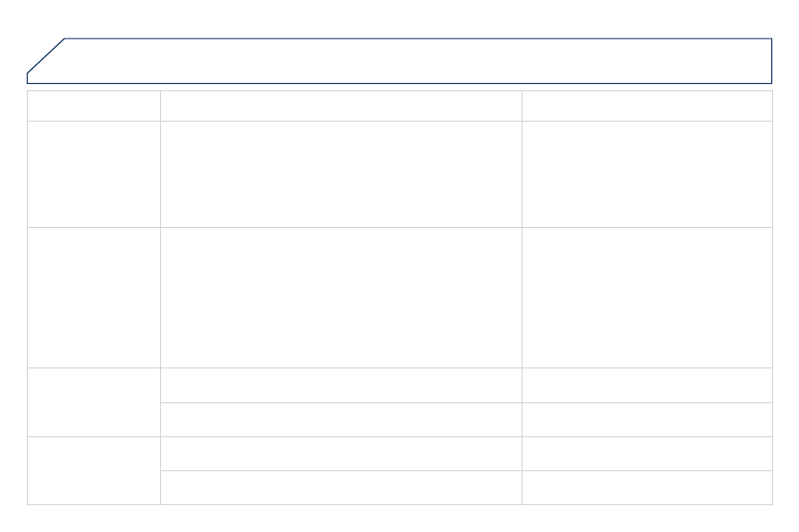Select the first column's header cell
This screenshot has height=532, width=799.
pos(94,106)
